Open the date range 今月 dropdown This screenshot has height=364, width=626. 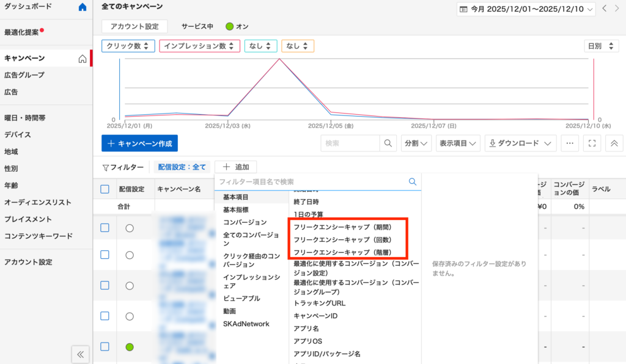point(526,9)
